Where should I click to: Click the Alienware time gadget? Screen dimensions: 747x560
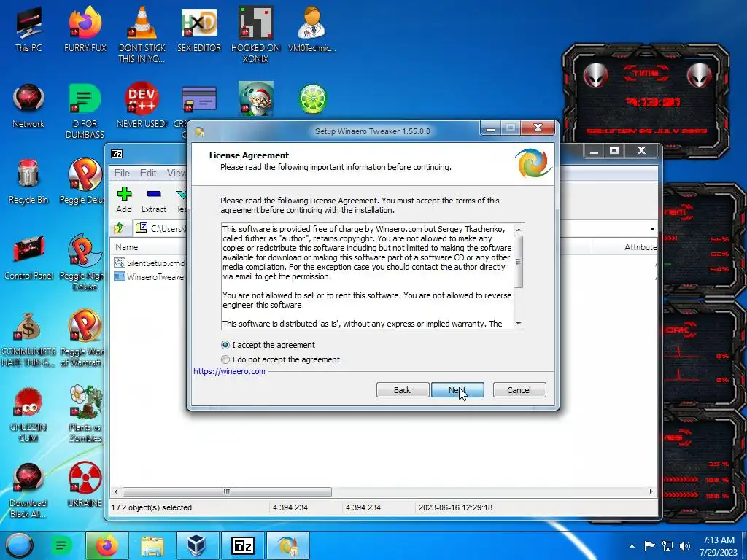point(646,100)
